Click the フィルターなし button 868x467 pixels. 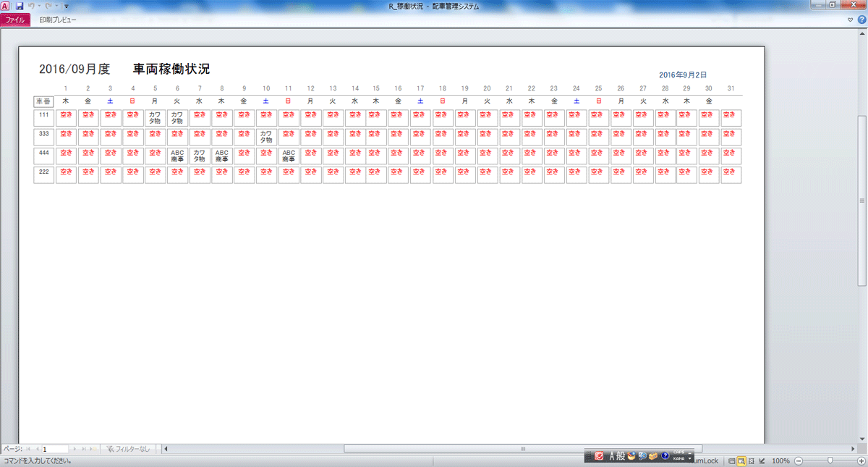coord(128,449)
